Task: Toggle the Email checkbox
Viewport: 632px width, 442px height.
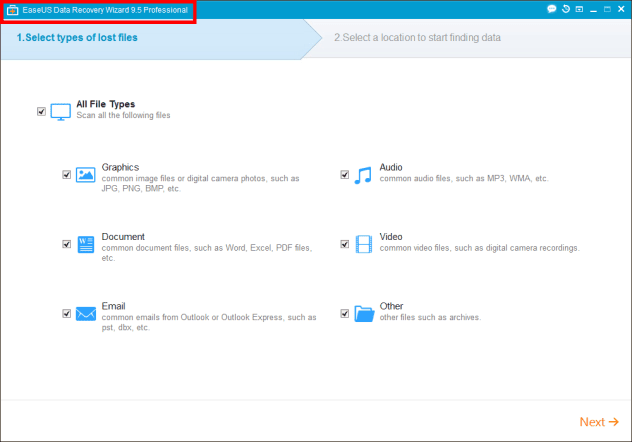Action: click(67, 313)
